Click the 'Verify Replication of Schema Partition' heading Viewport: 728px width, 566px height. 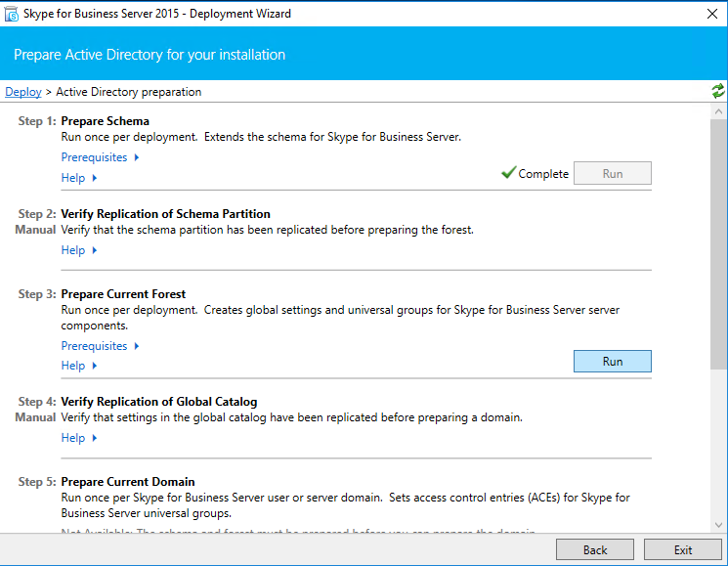tap(166, 214)
